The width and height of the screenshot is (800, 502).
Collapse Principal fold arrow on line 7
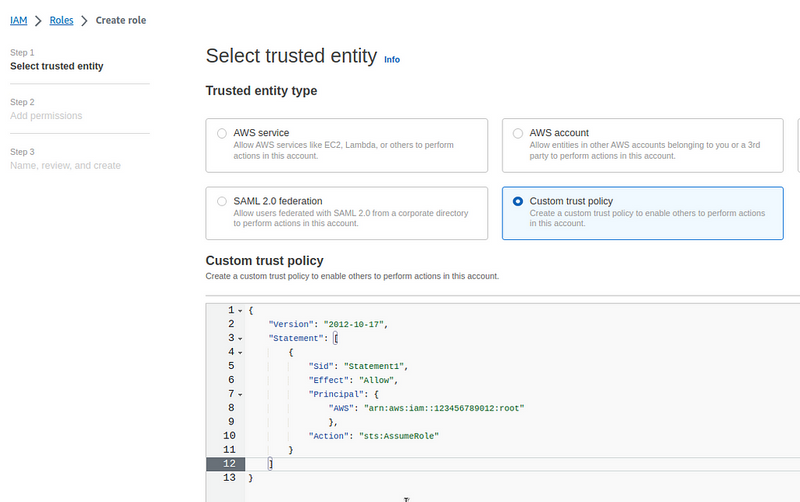tap(240, 394)
